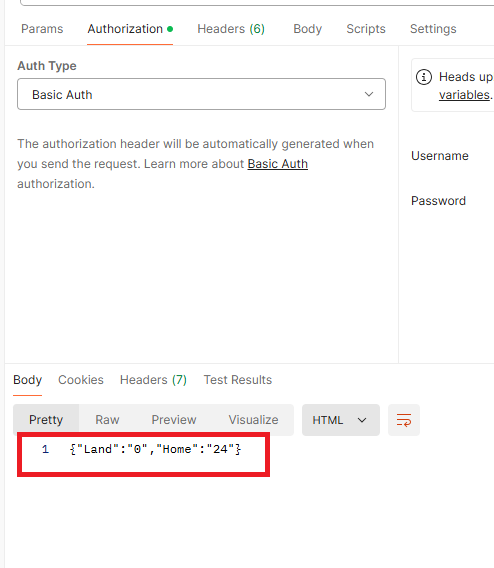The height and width of the screenshot is (568, 494).
Task: Open the Basic Auth type dropdown
Action: [x=201, y=94]
